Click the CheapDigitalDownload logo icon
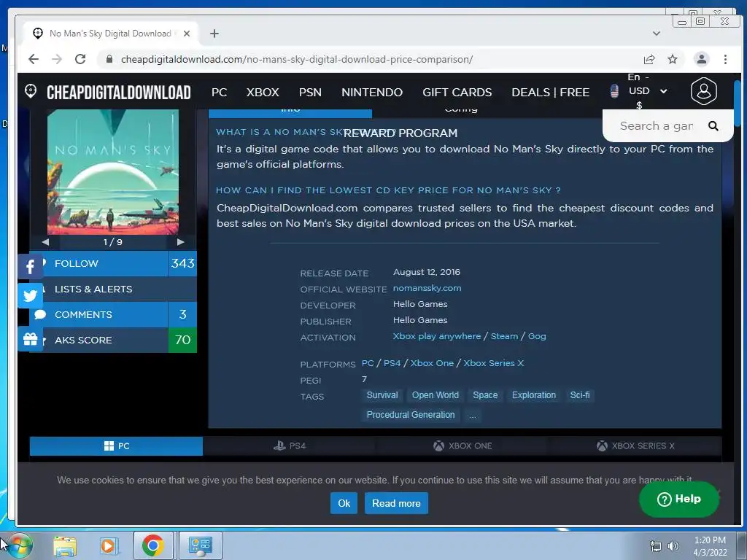 31,91
